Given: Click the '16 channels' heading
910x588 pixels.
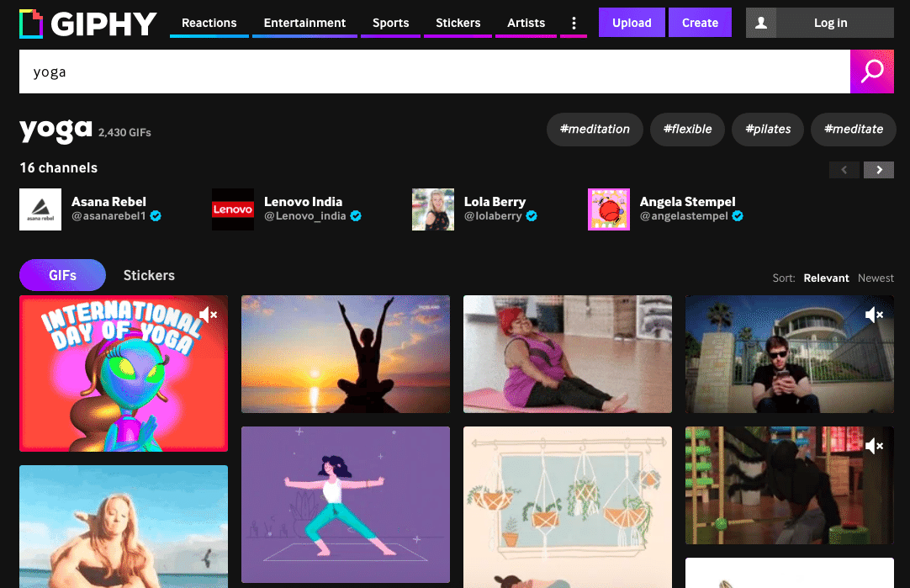Looking at the screenshot, I should (x=59, y=167).
